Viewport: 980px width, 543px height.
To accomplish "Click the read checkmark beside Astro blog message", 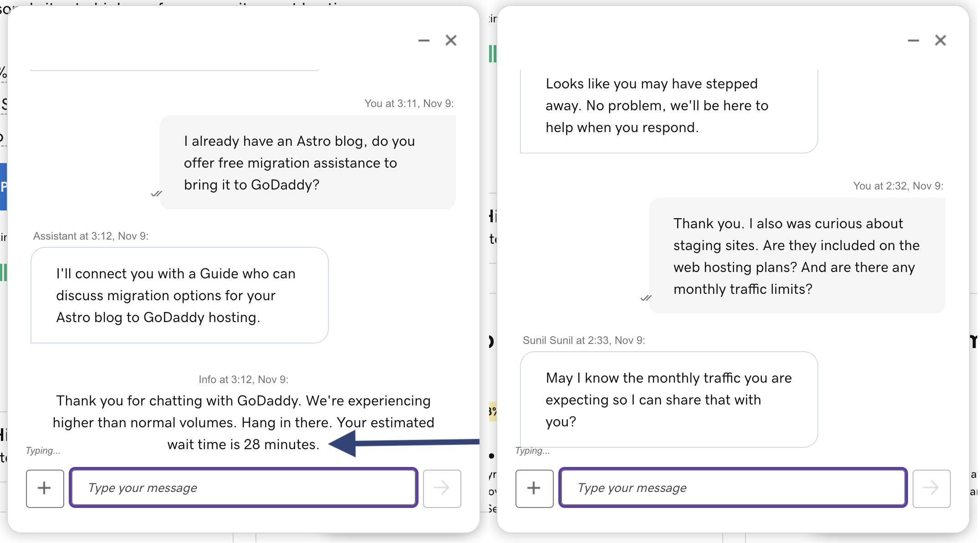I will pos(156,194).
